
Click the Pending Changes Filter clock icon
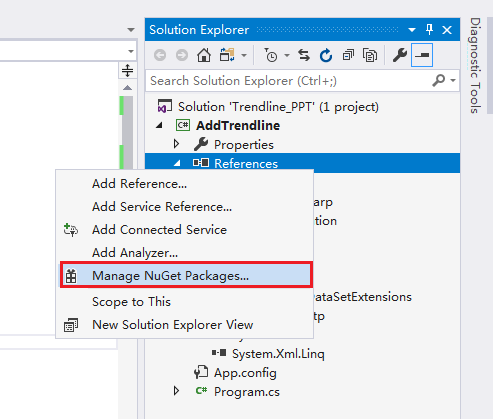click(271, 55)
